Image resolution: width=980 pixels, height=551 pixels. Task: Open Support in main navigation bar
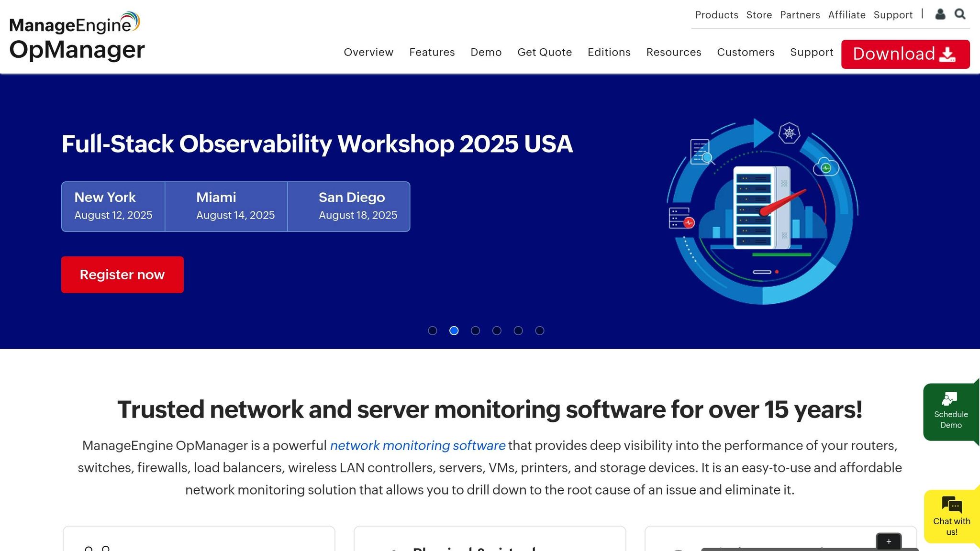pyautogui.click(x=812, y=52)
